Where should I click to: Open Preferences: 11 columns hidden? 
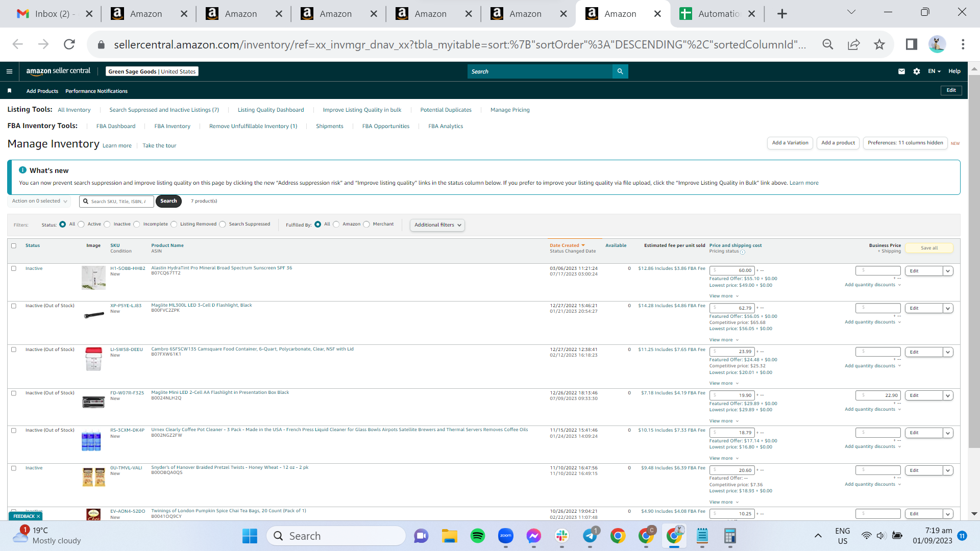(x=905, y=143)
